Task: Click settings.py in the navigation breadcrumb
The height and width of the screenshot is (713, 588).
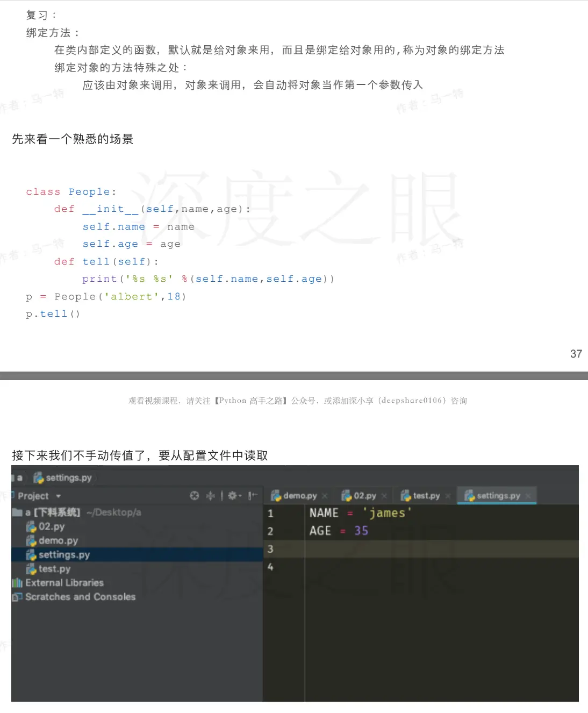Action: [68, 478]
